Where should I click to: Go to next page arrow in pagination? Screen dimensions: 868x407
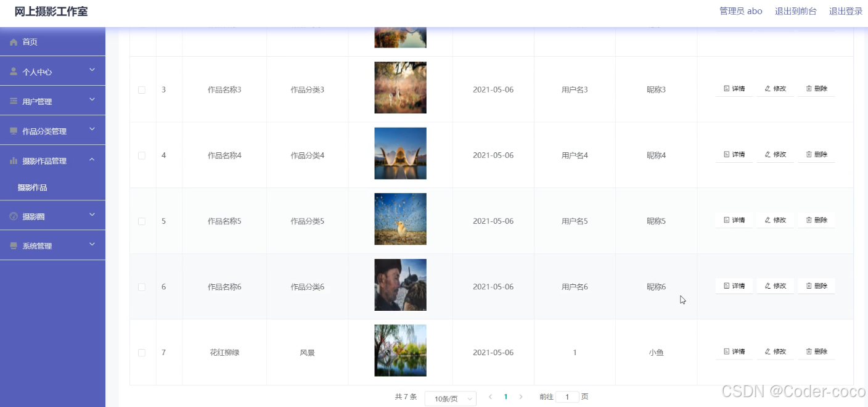(521, 397)
